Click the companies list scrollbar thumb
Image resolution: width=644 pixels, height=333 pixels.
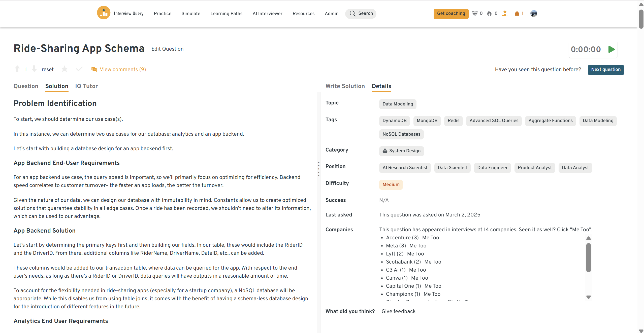(x=588, y=257)
